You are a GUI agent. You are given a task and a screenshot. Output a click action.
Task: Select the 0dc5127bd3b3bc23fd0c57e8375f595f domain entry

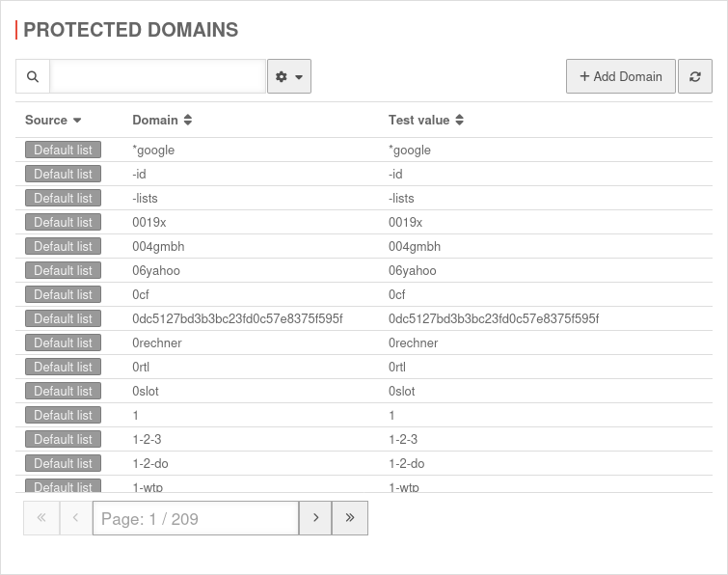[x=237, y=318]
